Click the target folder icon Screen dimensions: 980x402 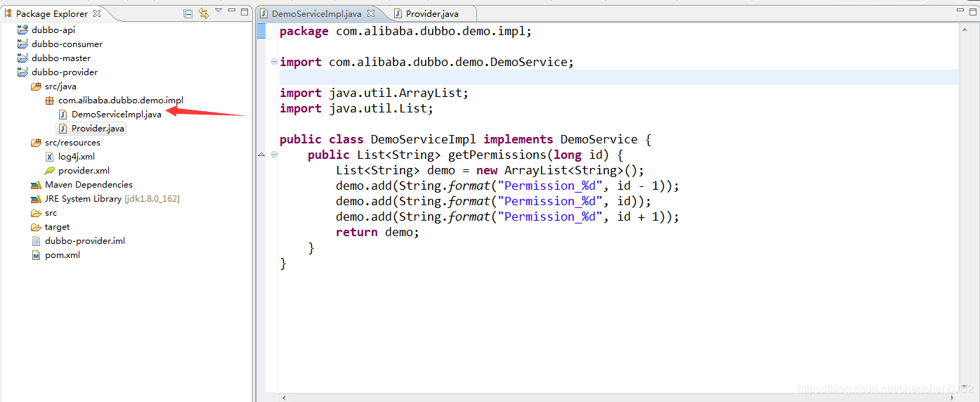click(x=36, y=227)
